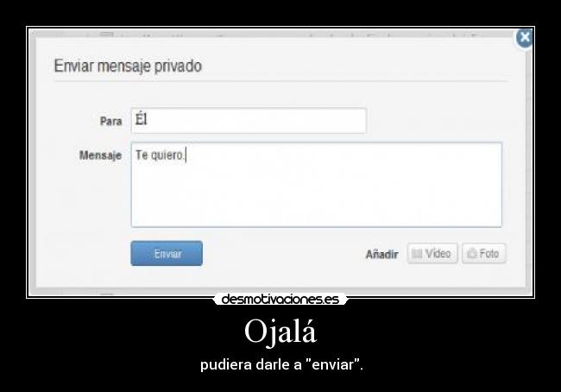561x392 pixels.
Task: Click the camera icon inside the Foto button
Action: (472, 254)
